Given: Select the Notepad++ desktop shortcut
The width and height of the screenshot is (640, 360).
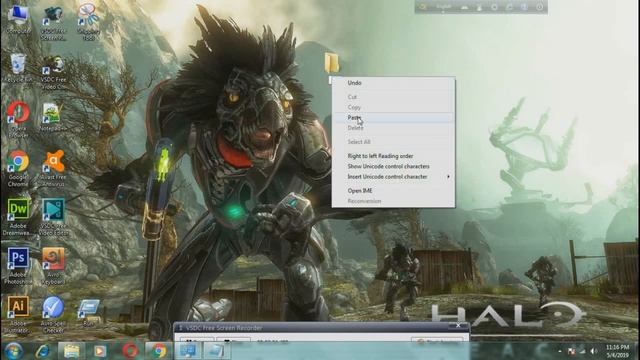Looking at the screenshot, I should click(x=52, y=117).
